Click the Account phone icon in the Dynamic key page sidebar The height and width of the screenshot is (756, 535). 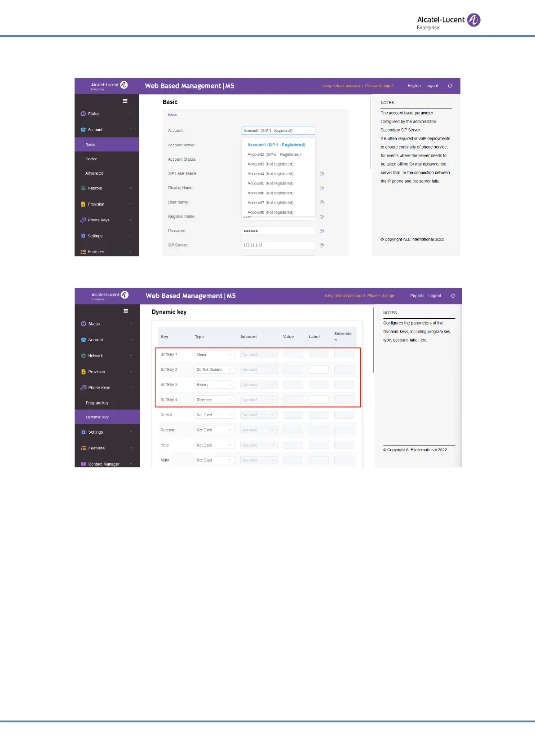pyautogui.click(x=84, y=340)
